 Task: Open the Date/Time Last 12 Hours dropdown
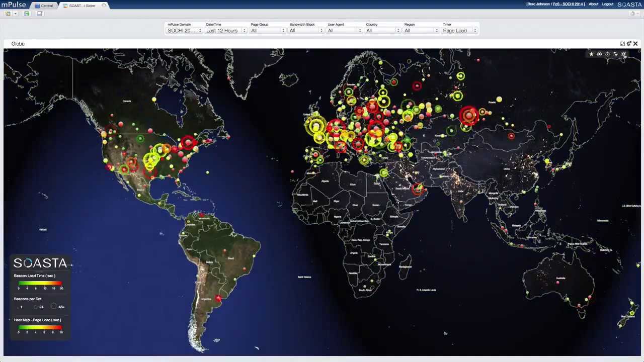pyautogui.click(x=226, y=31)
